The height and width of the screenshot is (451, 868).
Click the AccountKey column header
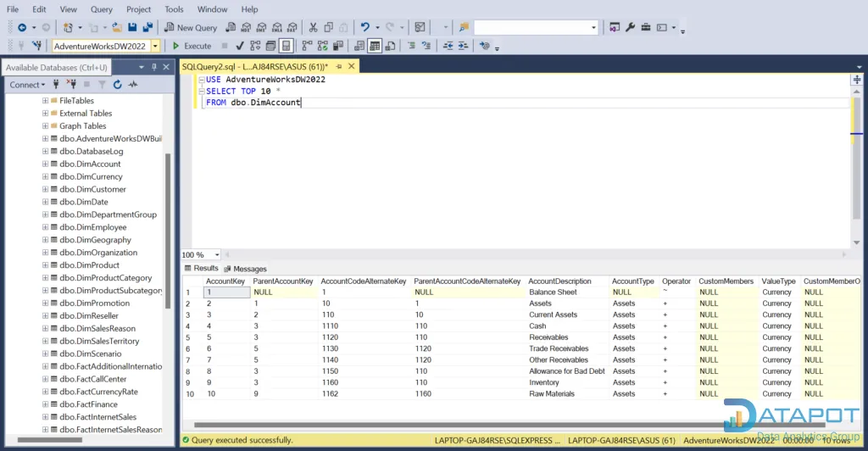(x=225, y=281)
